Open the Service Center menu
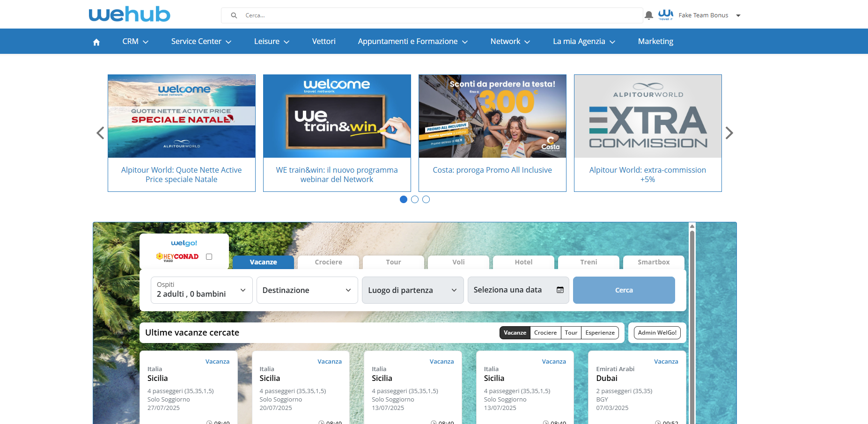Screen dimensions: 868x424 coord(201,42)
